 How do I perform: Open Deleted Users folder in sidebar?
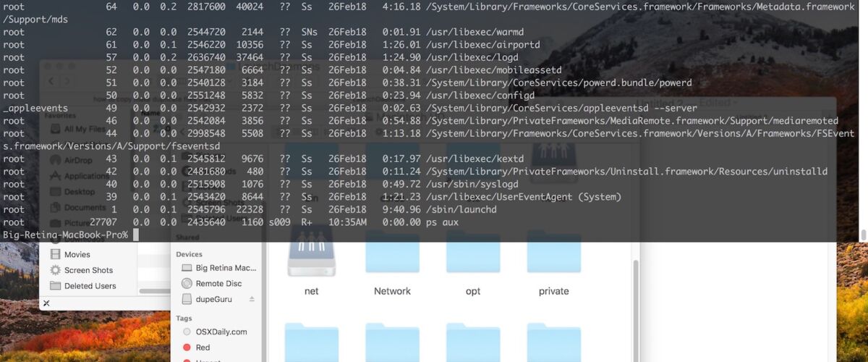(90, 286)
